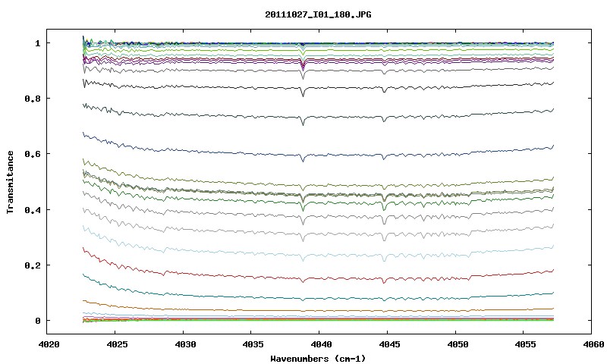Click the Wavenumbers (cm-1) x-axis label
The image size is (607, 364).
(x=318, y=359)
